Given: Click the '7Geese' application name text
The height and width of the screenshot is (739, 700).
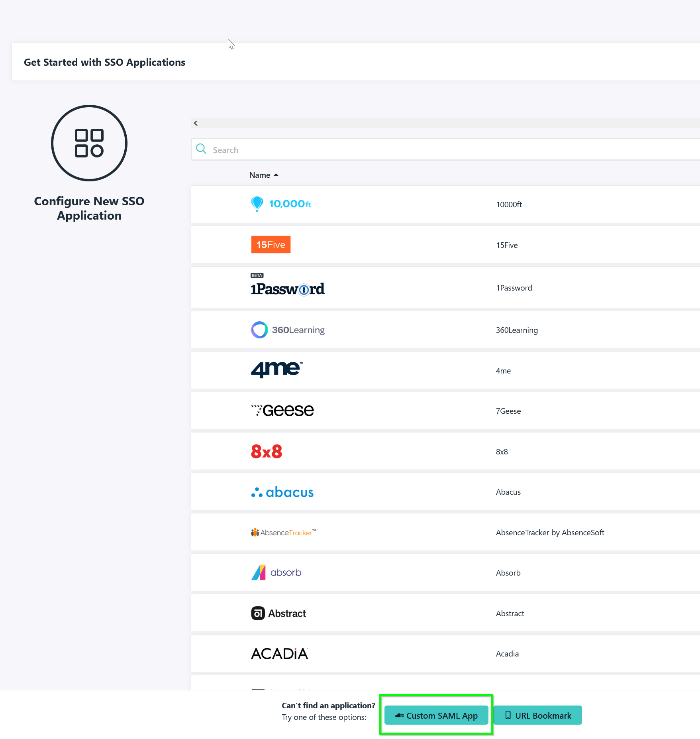Looking at the screenshot, I should pos(508,411).
